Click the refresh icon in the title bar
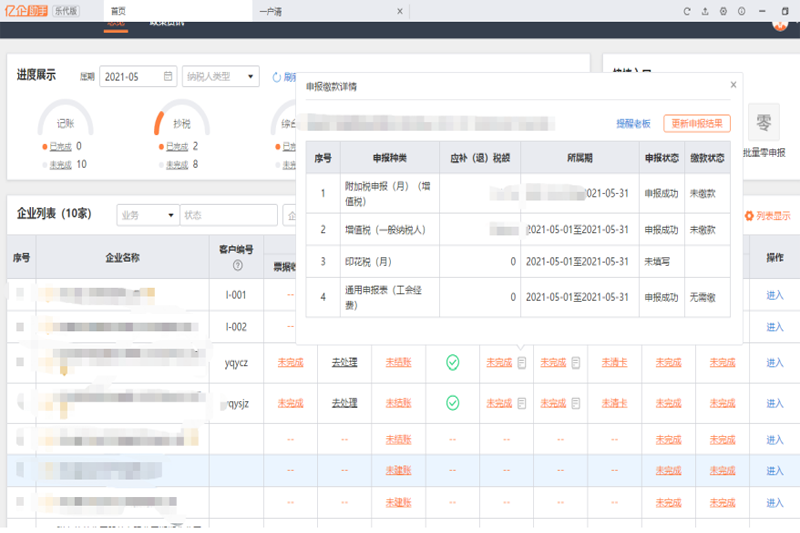 (687, 11)
